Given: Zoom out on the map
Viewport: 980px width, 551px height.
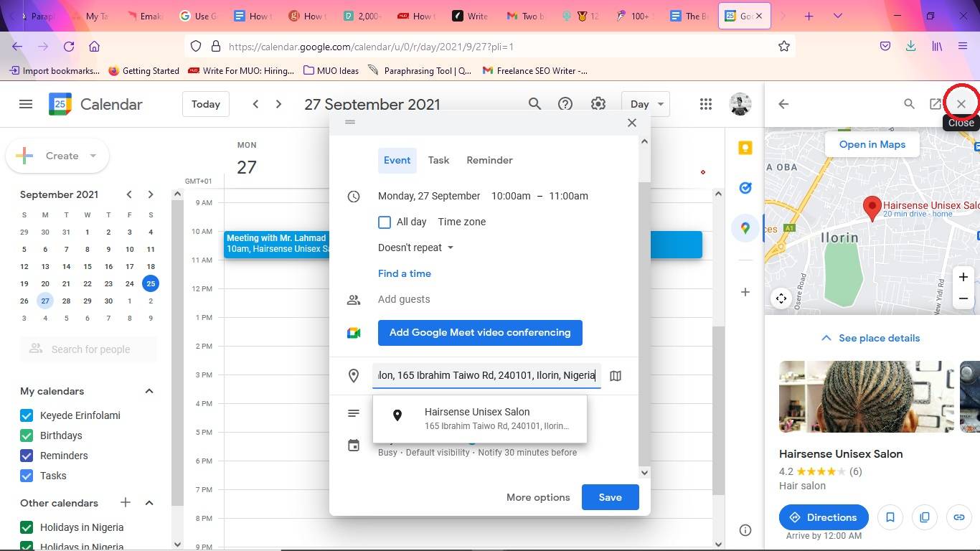Looking at the screenshot, I should click(x=963, y=298).
